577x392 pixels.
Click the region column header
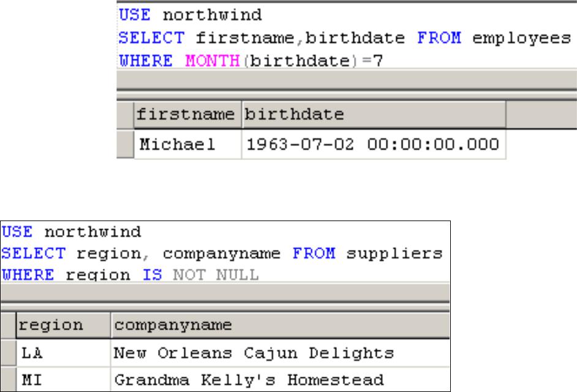click(x=63, y=325)
